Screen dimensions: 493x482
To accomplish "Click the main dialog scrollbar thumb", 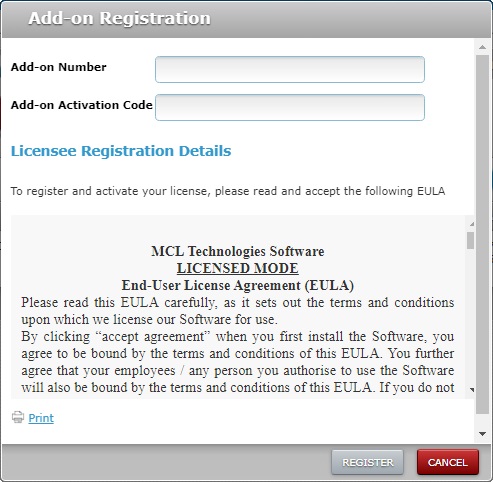I will click(482, 234).
